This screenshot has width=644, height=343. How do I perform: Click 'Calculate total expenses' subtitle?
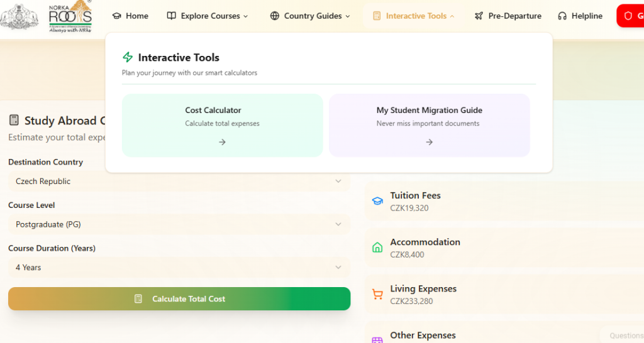tap(222, 123)
